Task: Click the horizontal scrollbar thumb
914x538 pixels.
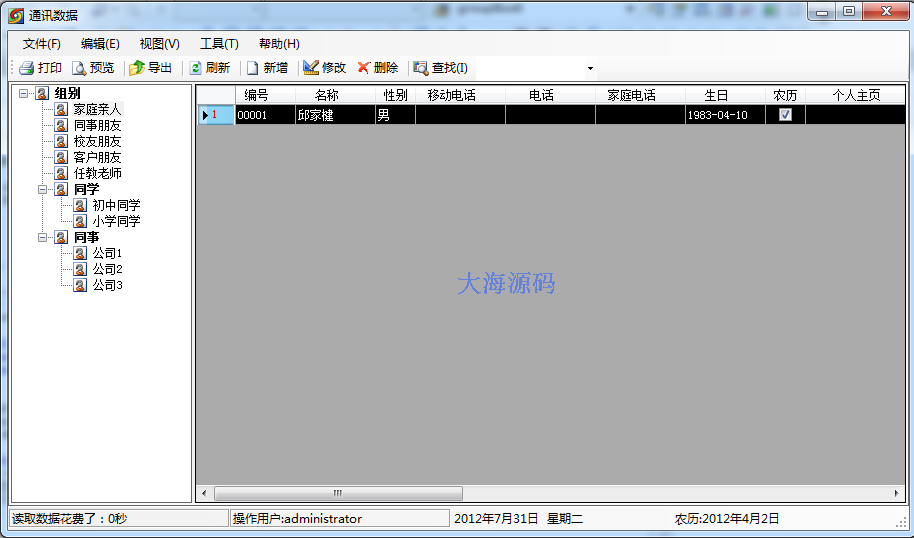Action: tap(338, 493)
